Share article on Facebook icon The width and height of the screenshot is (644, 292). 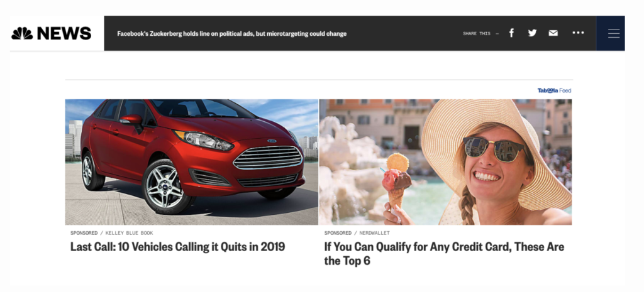511,33
